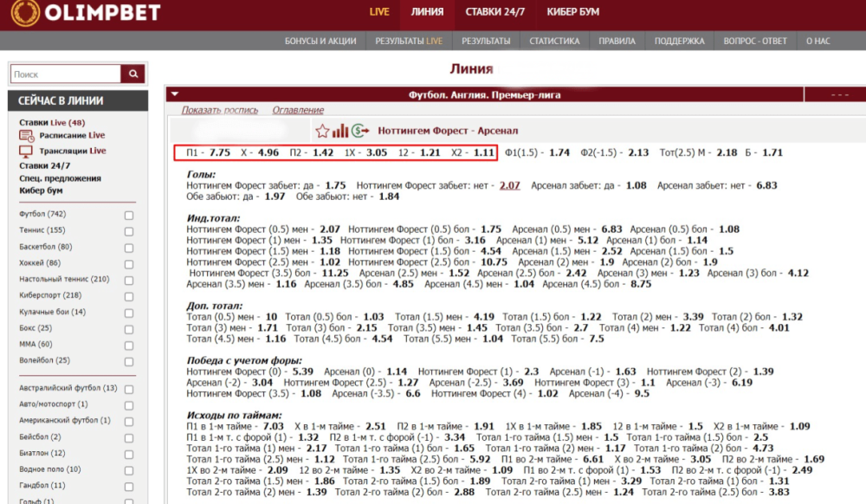Tick the Киберспорт (218) checkbox
The height and width of the screenshot is (504, 866).
(x=129, y=296)
